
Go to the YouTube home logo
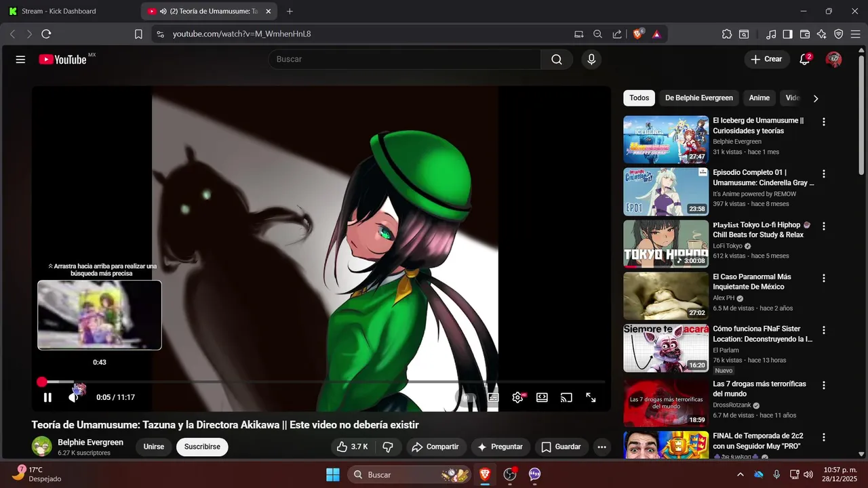click(63, 60)
